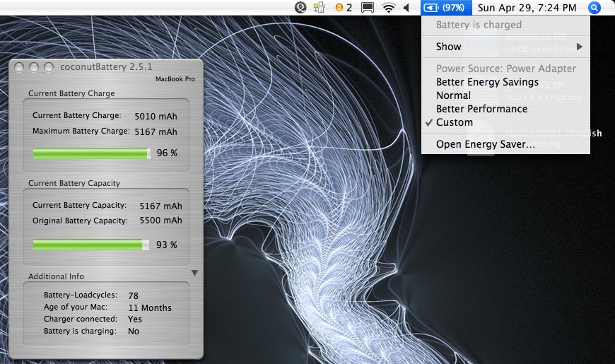Click the 5500 mAh original capacity value
This screenshot has height=364, width=615.
click(x=160, y=221)
